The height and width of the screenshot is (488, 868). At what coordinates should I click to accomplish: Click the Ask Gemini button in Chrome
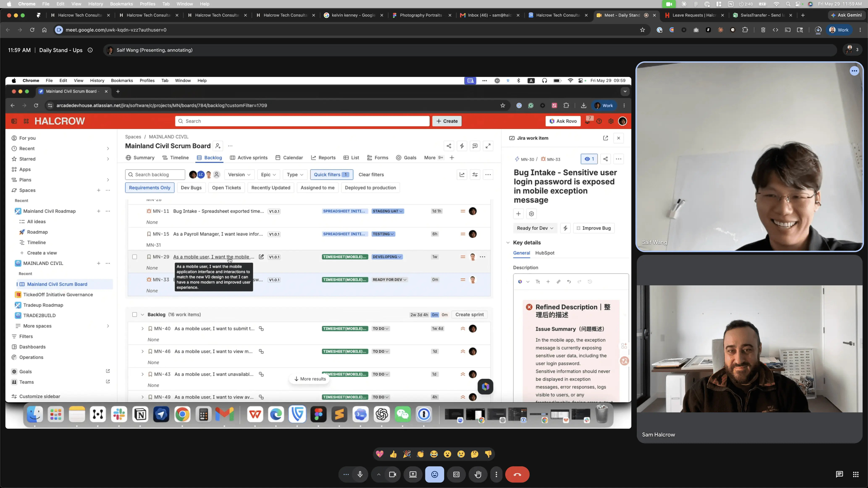click(x=846, y=15)
